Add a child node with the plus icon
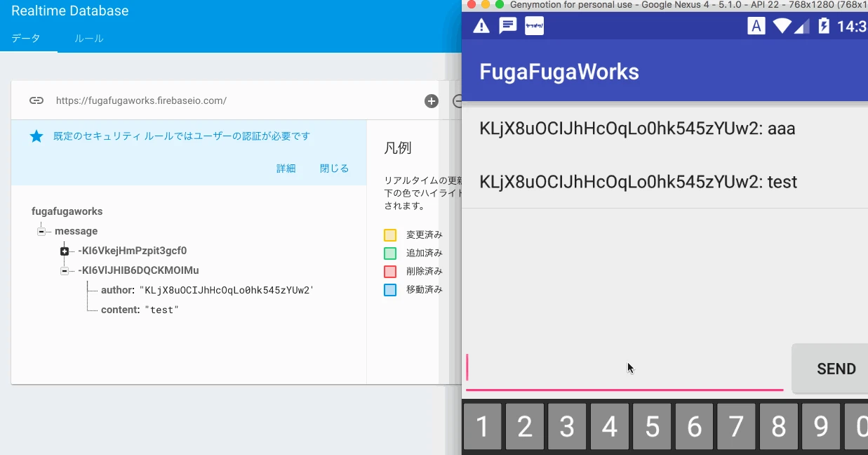 [x=432, y=101]
